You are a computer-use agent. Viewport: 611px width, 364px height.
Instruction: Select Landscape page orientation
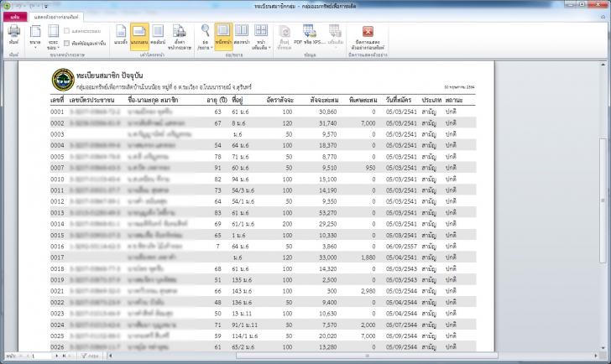click(x=139, y=36)
